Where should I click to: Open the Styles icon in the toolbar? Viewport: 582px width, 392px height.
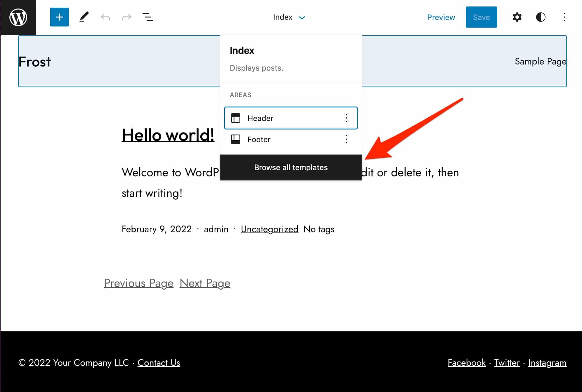coord(541,17)
